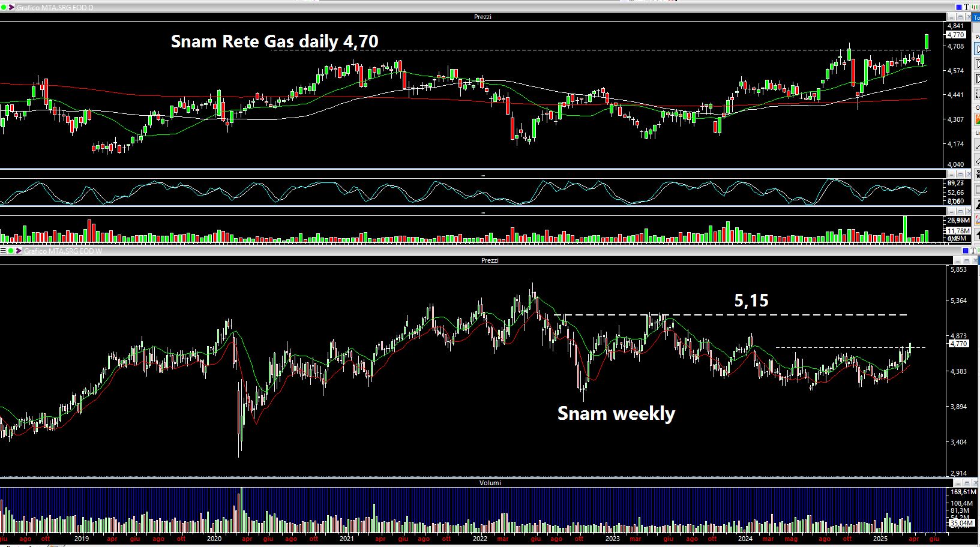The height and width of the screenshot is (547, 980).
Task: Select the 'Snam weekly' annotation text
Action: tap(616, 413)
